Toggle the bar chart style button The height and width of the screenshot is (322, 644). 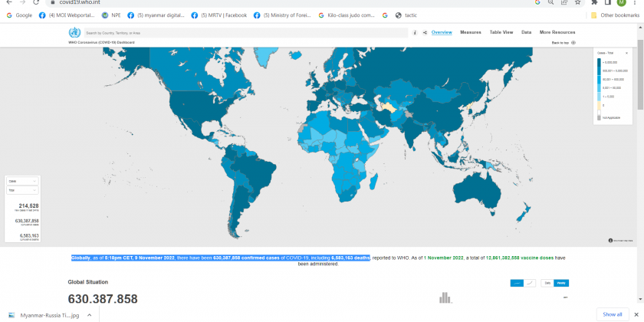click(x=517, y=283)
